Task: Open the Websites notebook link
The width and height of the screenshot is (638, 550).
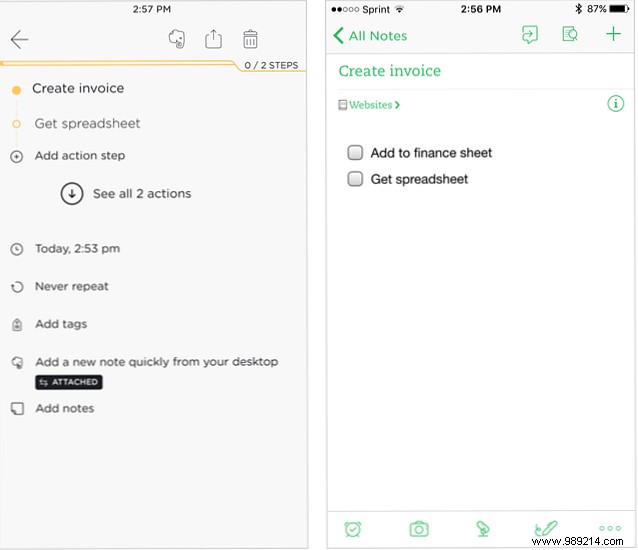Action: pos(374,105)
